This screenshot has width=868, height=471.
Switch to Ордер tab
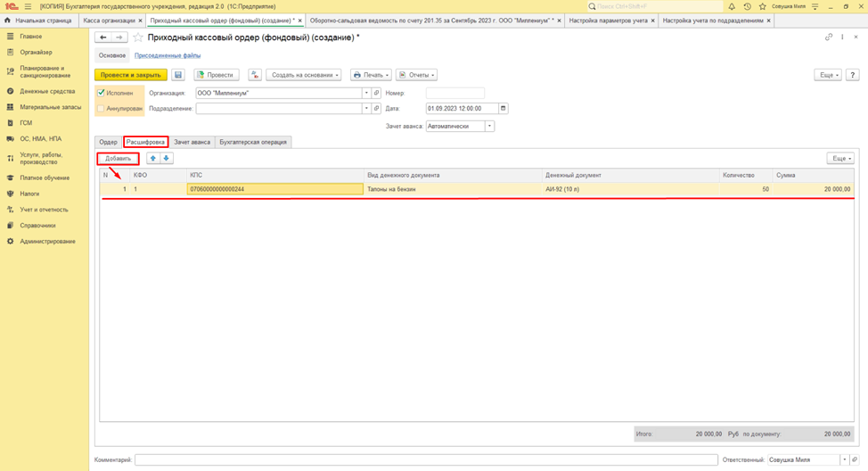(108, 143)
